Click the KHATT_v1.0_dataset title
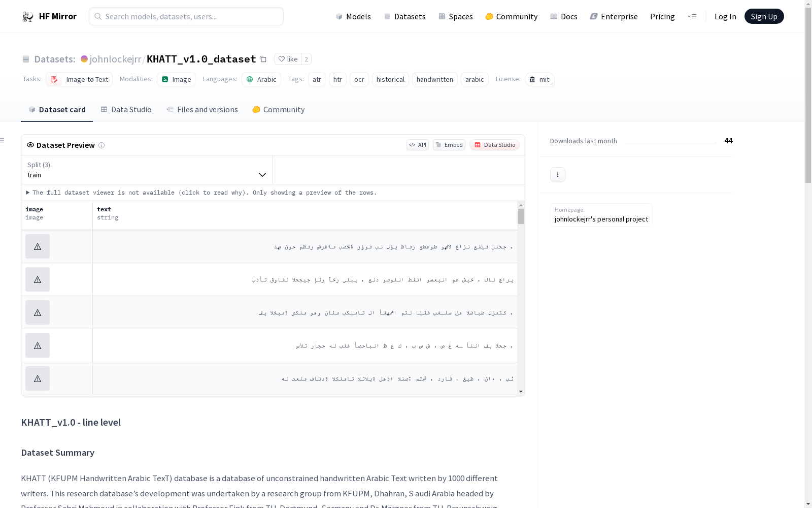 201,59
